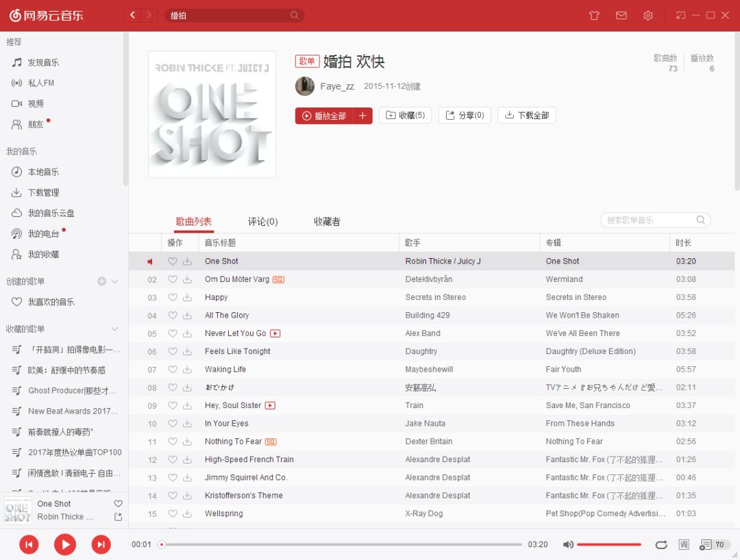Collapse the 收藏的歌单 section
The width and height of the screenshot is (740, 560).
[114, 329]
